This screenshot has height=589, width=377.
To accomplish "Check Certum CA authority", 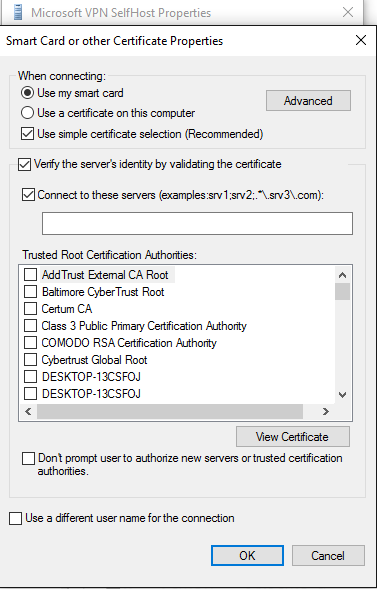I will [30, 309].
